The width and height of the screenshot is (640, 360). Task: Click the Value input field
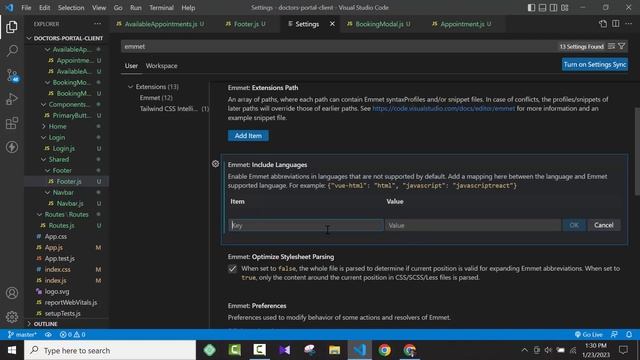click(x=473, y=225)
